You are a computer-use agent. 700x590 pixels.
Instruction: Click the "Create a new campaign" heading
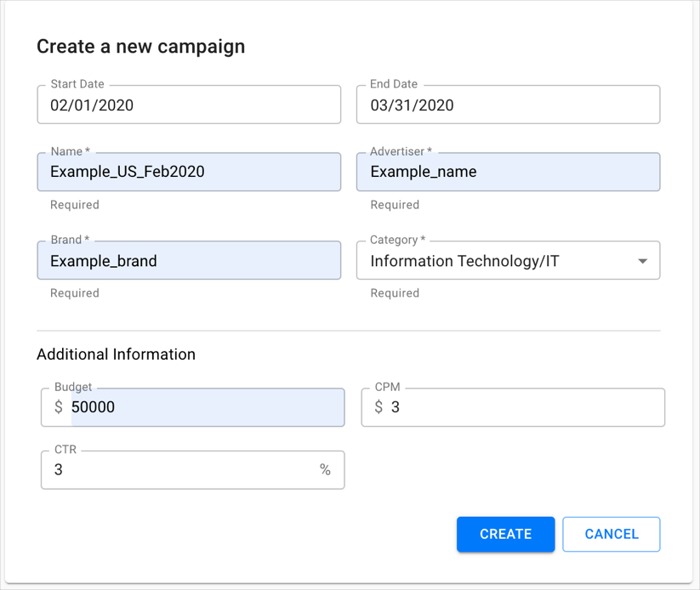click(140, 47)
